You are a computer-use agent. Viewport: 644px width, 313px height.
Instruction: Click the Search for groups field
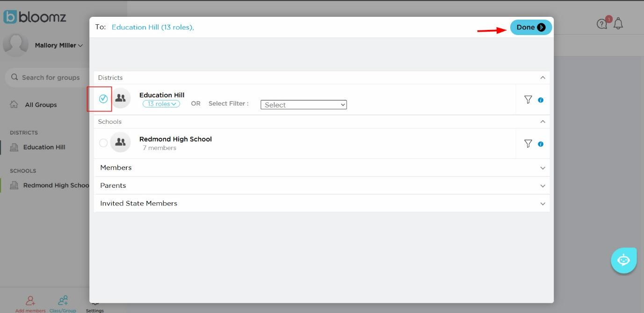pos(47,78)
